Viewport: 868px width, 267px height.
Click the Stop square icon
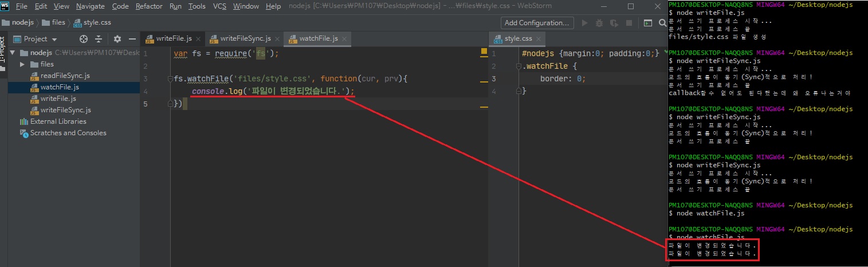tap(629, 23)
